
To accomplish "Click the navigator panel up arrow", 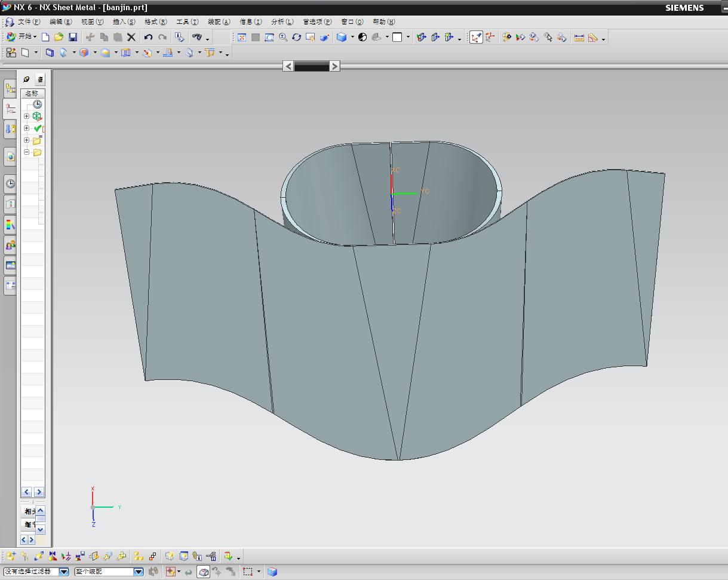I will coord(40,511).
